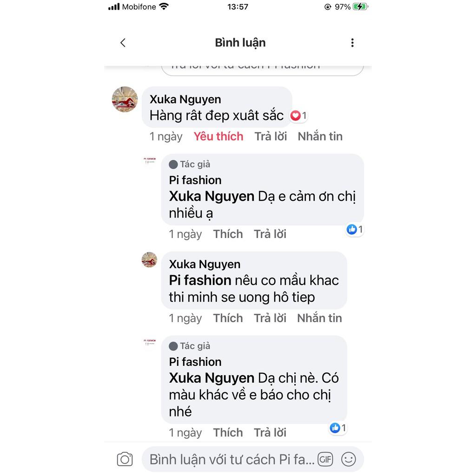Like Xuka's 'nêu co mầu khac' comment

click(x=228, y=318)
